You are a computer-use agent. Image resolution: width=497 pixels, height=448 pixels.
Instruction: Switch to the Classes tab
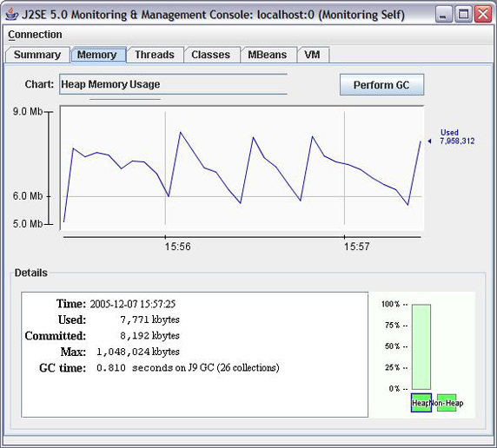click(x=211, y=55)
